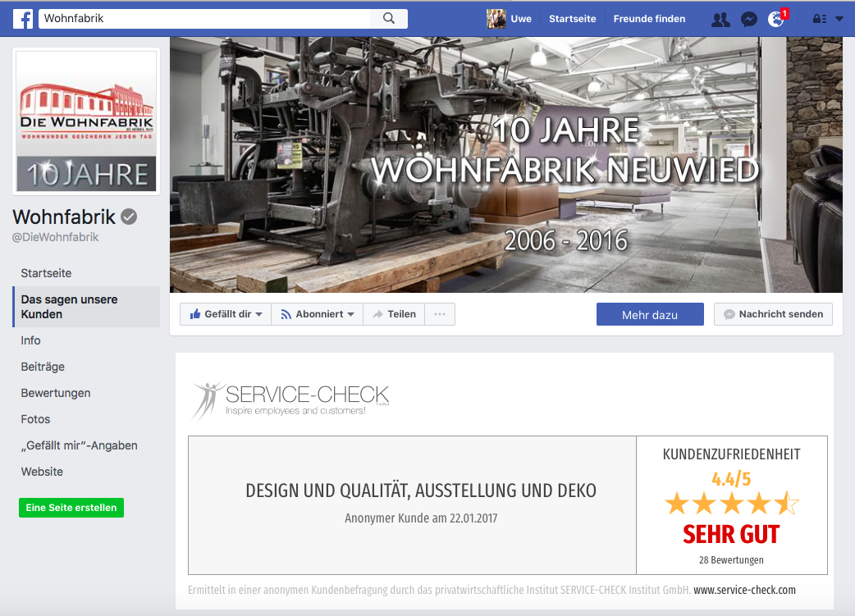Open the www.service-check.com link
The height and width of the screenshot is (616, 855).
[744, 590]
